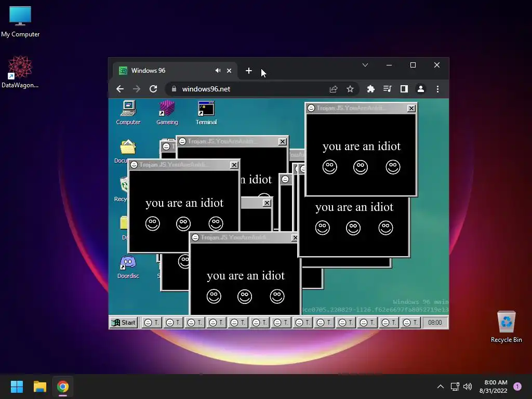The image size is (532, 399).
Task: Open the clock showing 8:00 AM
Action: tap(494, 387)
